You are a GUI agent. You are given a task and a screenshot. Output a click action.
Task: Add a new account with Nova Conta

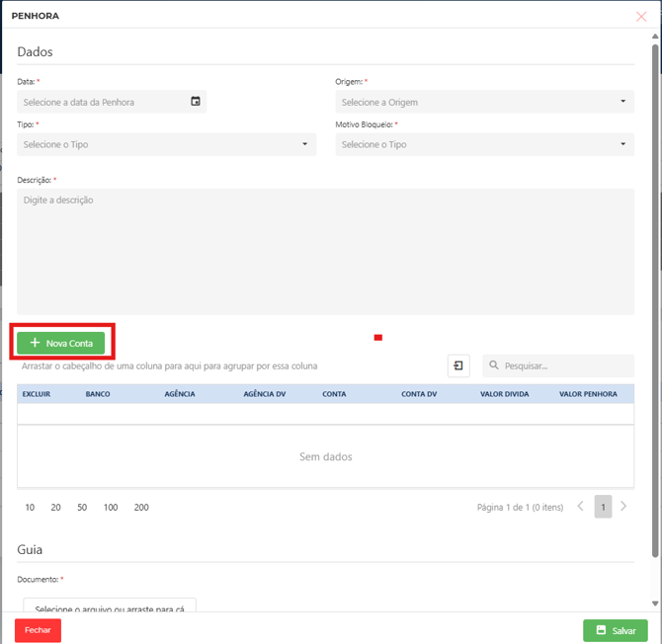click(x=61, y=343)
